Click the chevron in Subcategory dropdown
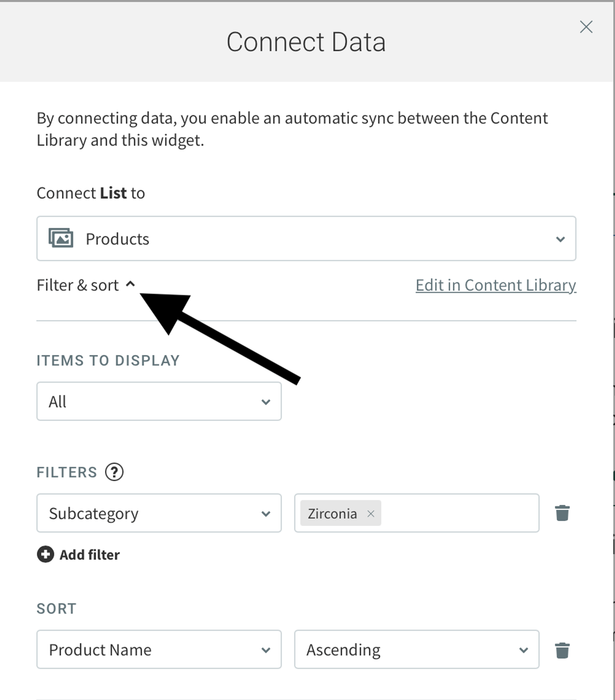The image size is (615, 700). 266,513
